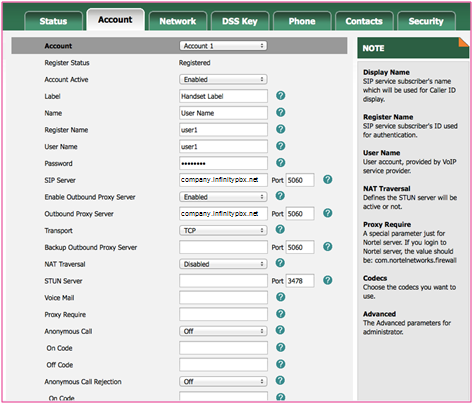Open the Anonymous Call dropdown

tap(223, 331)
